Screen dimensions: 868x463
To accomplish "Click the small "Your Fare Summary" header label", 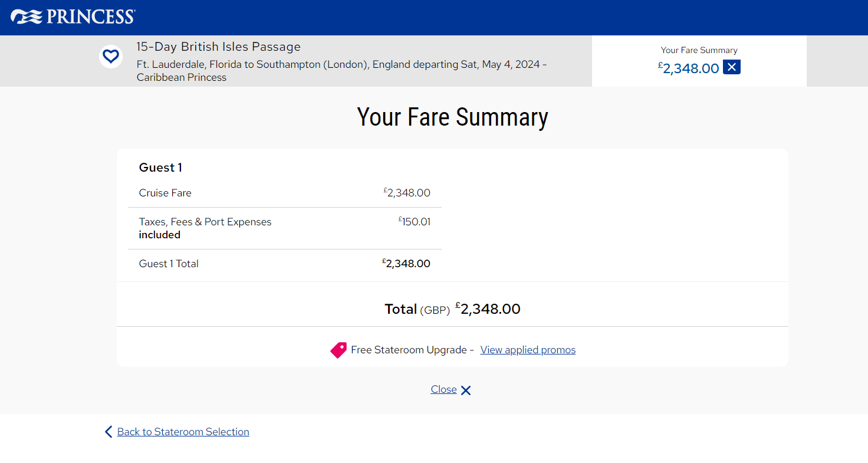I will (x=699, y=50).
